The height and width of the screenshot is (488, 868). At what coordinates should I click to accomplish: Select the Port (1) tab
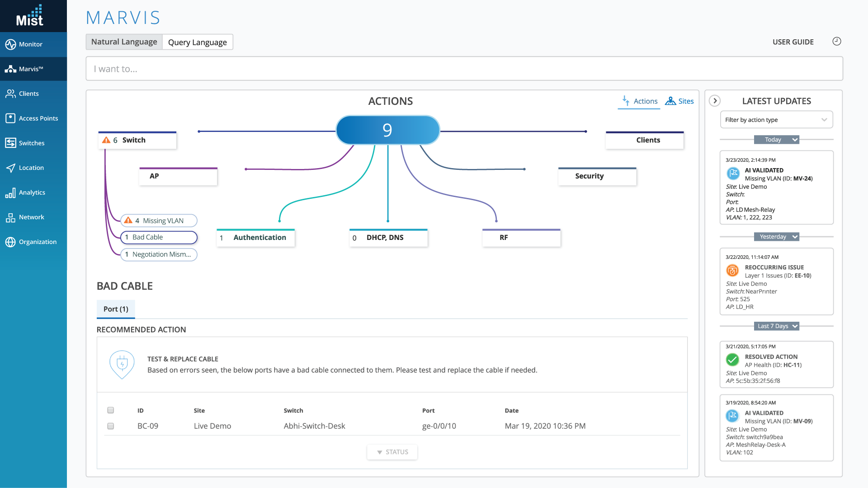click(116, 309)
